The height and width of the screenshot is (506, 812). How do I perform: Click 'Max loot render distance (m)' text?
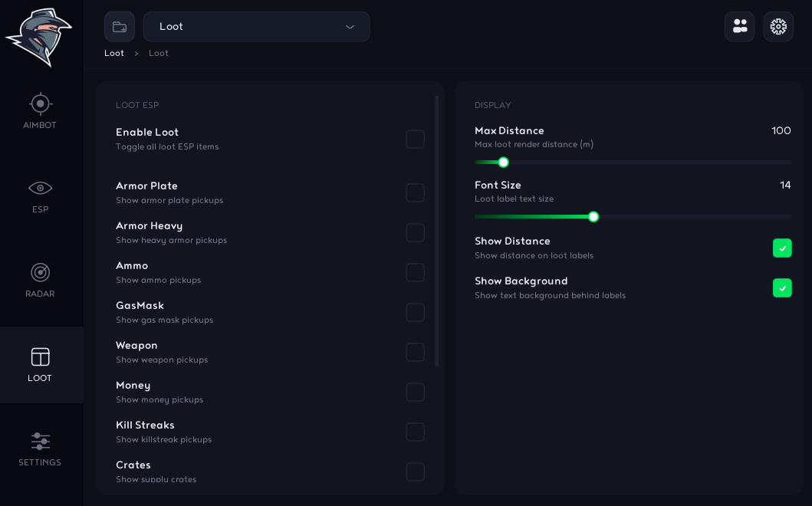click(534, 144)
